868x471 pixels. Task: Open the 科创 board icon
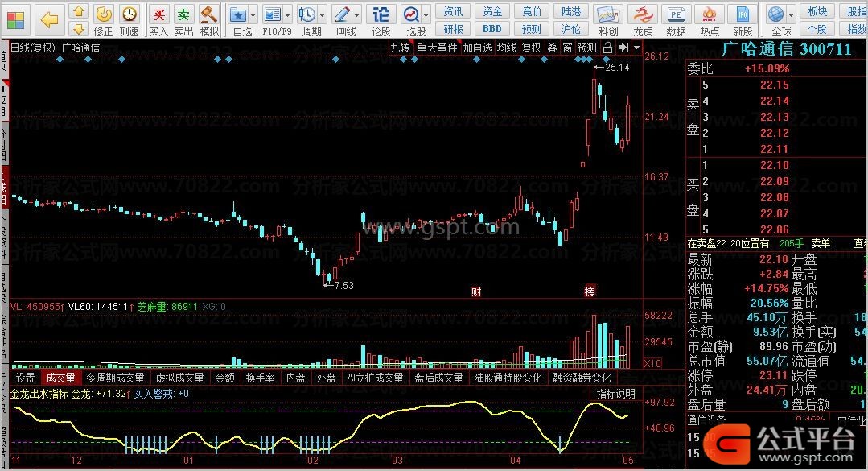point(607,14)
